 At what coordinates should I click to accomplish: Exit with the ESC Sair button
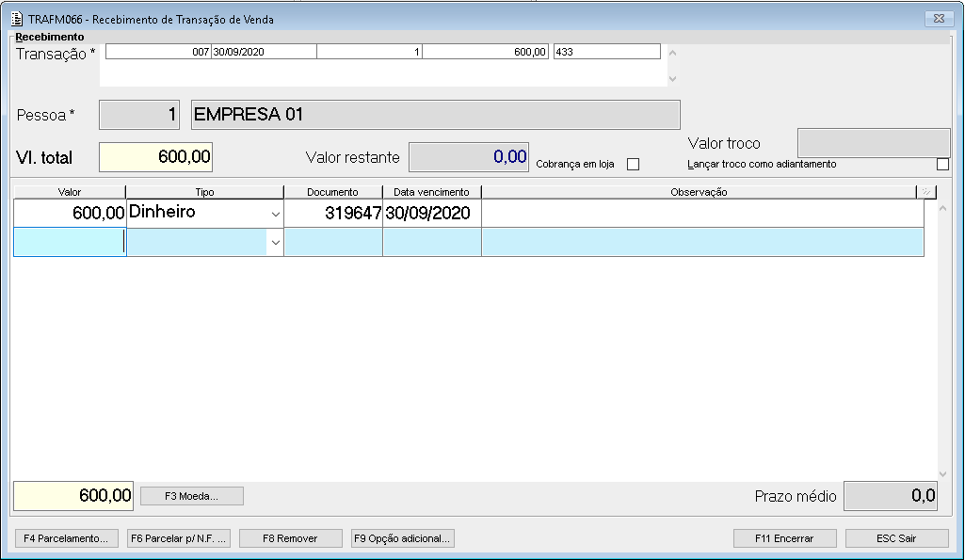coord(896,538)
